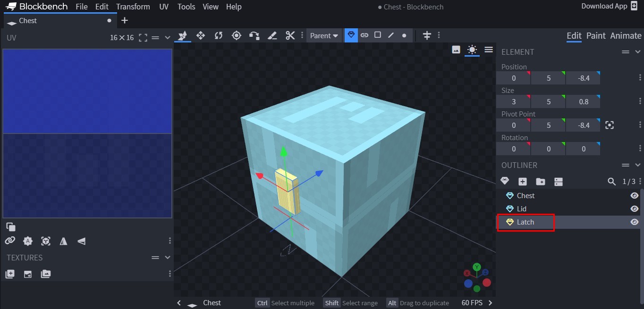Select the Move tool in toolbar
This screenshot has height=309, width=644.
[182, 35]
